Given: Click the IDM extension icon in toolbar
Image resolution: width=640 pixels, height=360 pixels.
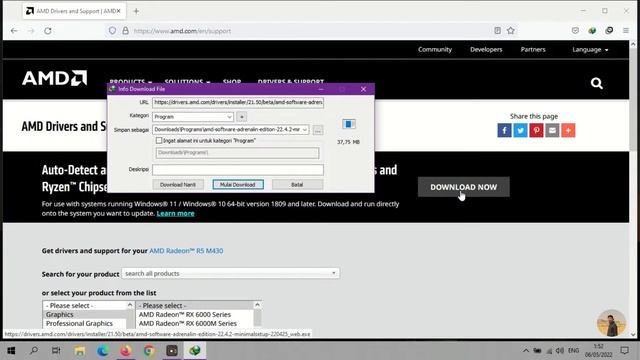Looking at the screenshot, I should coord(592,31).
